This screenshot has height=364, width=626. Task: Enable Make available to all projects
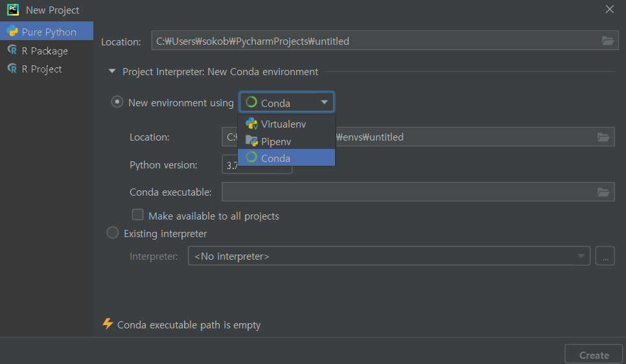[138, 215]
